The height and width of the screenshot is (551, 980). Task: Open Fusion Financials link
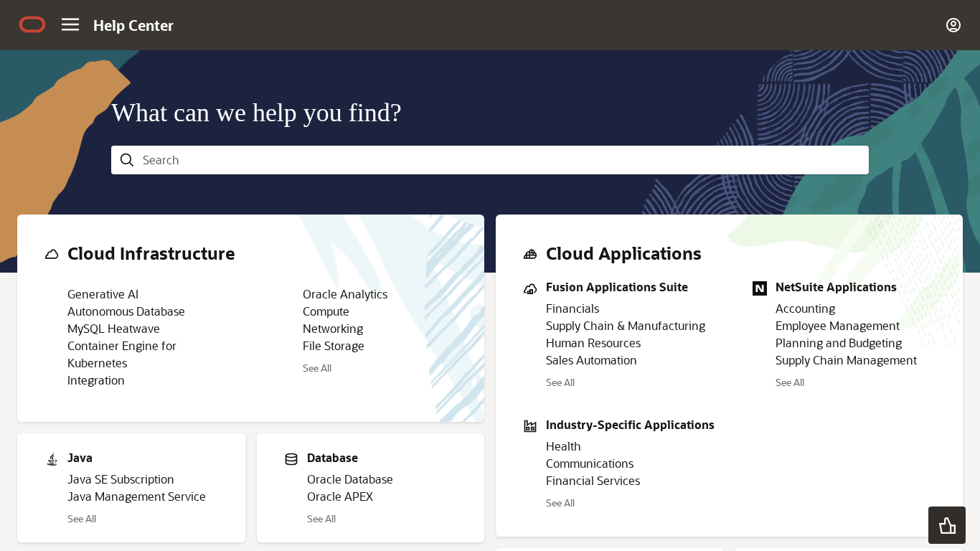[x=573, y=309]
